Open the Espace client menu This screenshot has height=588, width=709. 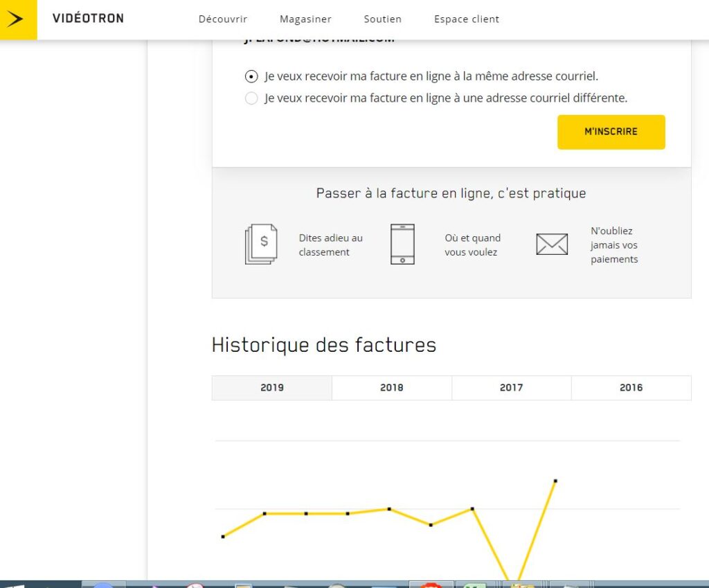point(467,19)
